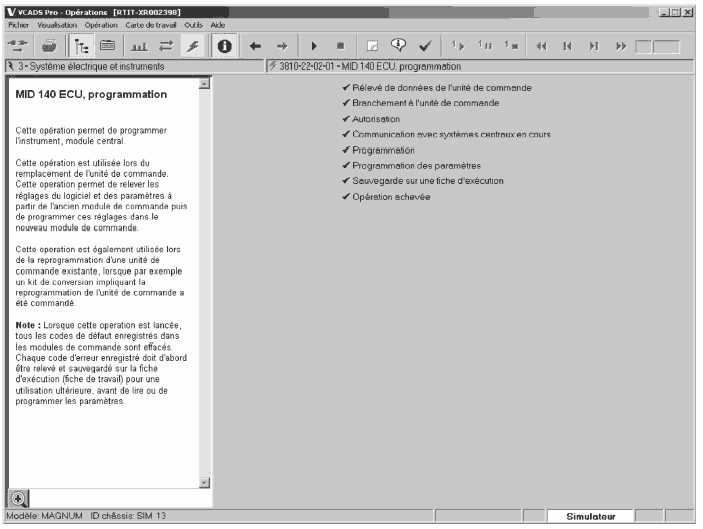Click the scrollbar down arrow in description panel
Image resolution: width=703 pixels, height=529 pixels.
click(205, 482)
